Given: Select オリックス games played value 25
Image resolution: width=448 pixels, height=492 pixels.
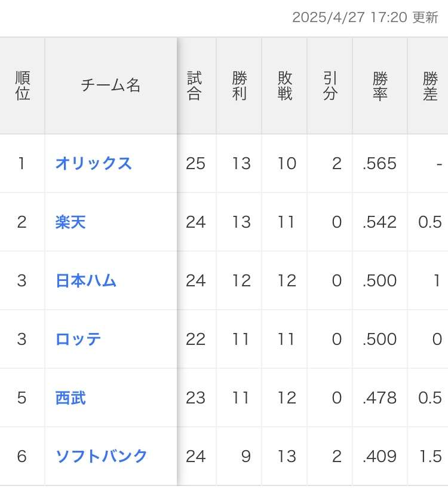Looking at the screenshot, I should point(195,163).
